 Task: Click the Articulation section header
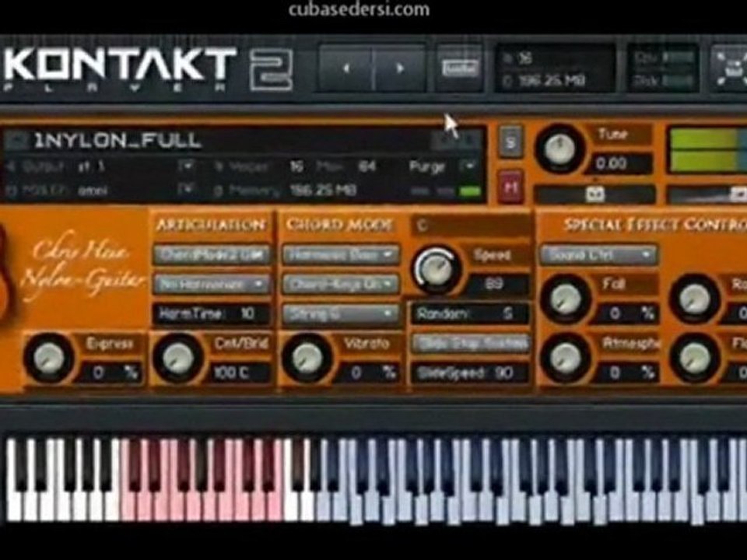point(211,224)
